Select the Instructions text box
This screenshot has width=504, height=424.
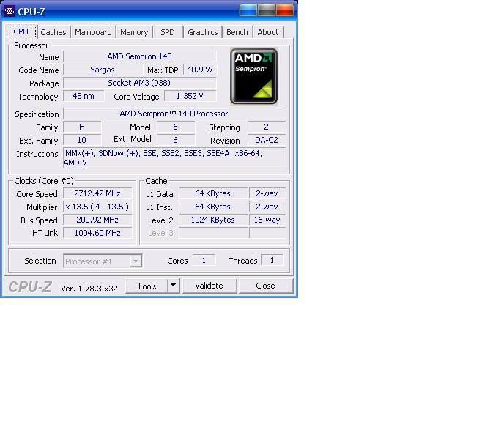[x=174, y=157]
